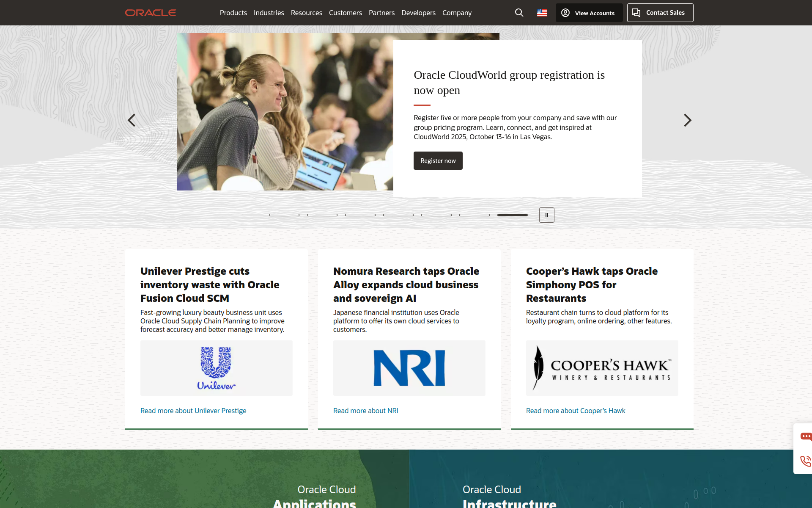Viewport: 812px width, 508px height.
Task: Click the Nomura Research card headline
Action: tap(406, 284)
